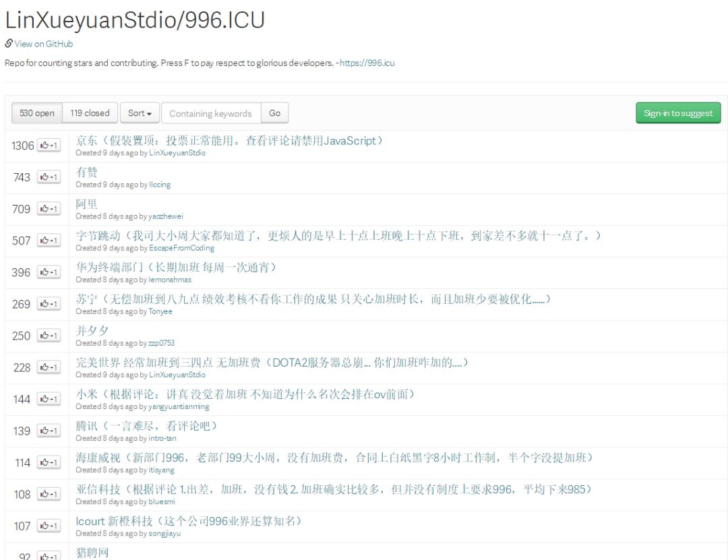
Task: Add a +1 vote to 华为终端部门
Action: [x=49, y=272]
